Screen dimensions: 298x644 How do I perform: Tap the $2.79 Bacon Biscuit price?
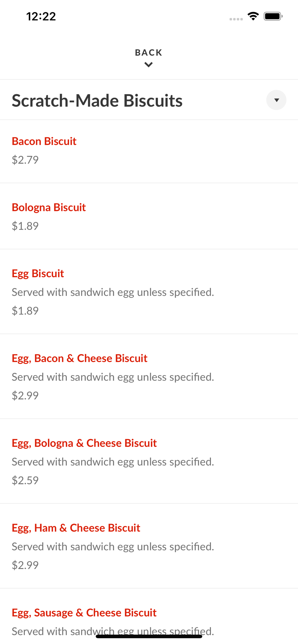[25, 160]
